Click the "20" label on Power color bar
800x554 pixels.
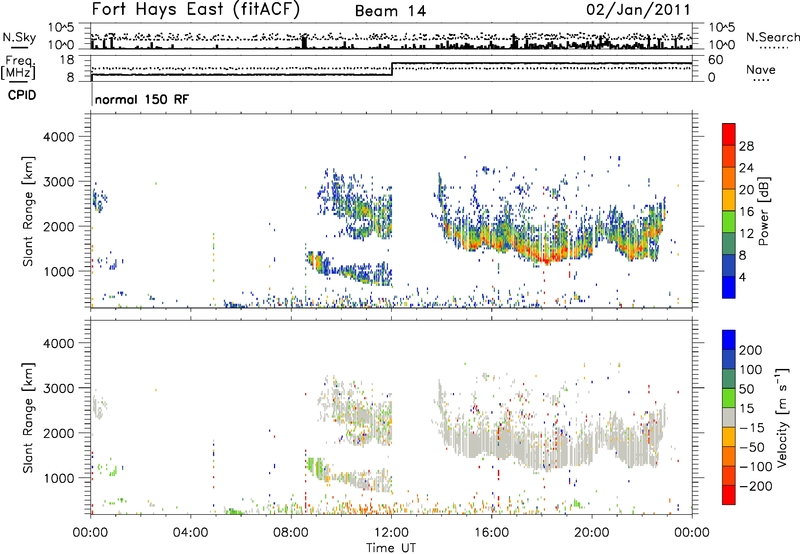[x=746, y=190]
